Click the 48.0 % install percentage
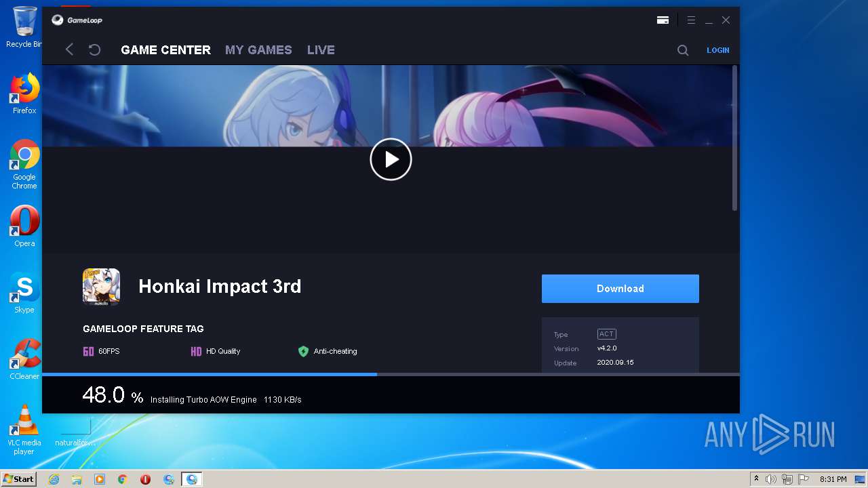The width and height of the screenshot is (868, 488). point(113,395)
